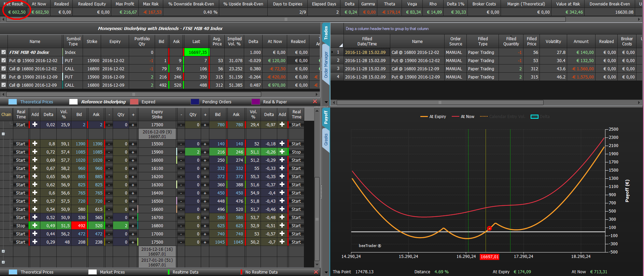Close the bottom Market Prices legend bar
Image resolution: width=644 pixels, height=276 pixels.
click(x=316, y=272)
